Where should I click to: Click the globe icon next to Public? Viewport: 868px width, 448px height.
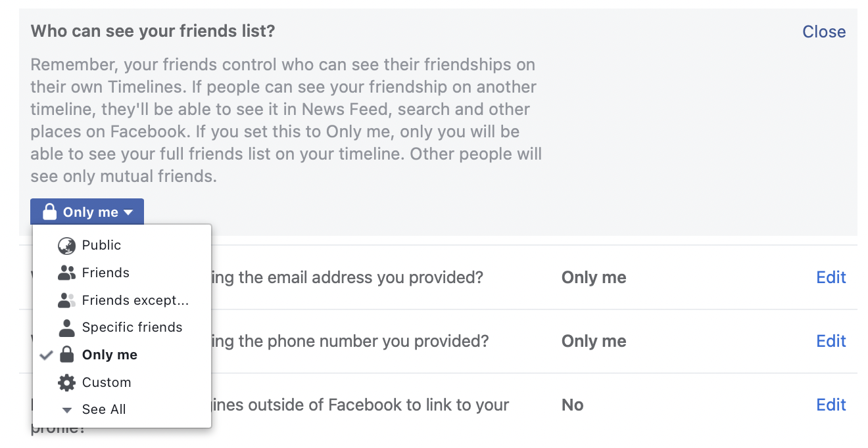click(66, 246)
